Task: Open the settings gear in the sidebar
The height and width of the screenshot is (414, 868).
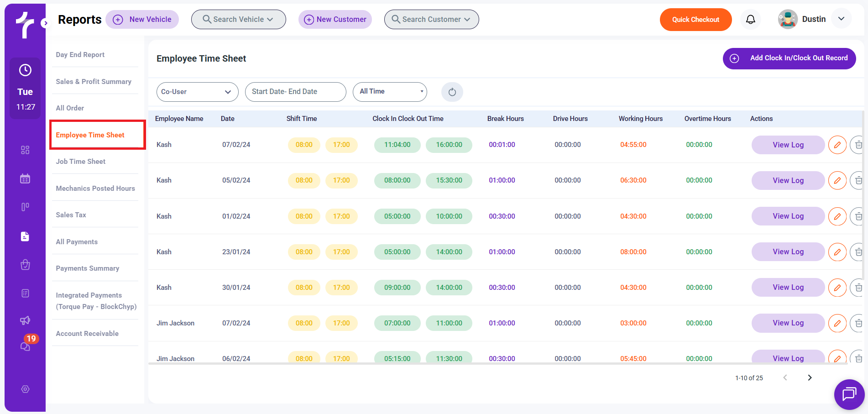Action: [x=26, y=389]
